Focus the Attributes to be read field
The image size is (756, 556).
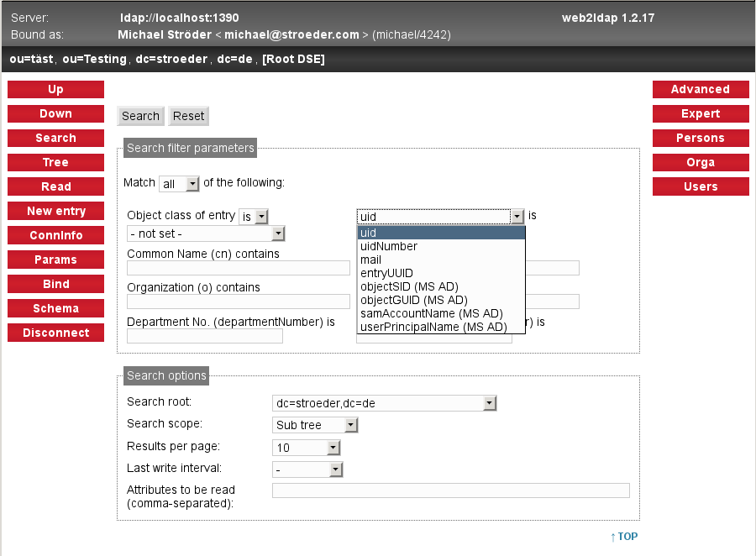point(450,490)
